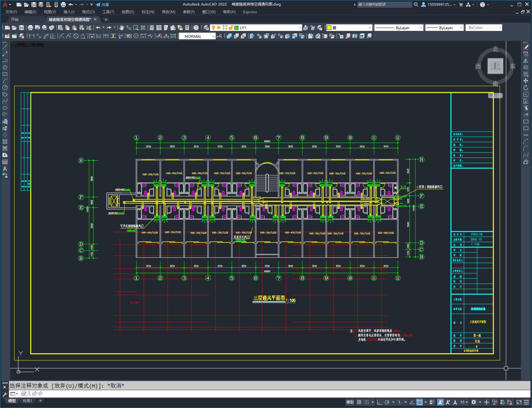Image resolution: width=532 pixels, height=408 pixels.
Task: Click the status bar customization menu icon
Action: click(x=527, y=402)
